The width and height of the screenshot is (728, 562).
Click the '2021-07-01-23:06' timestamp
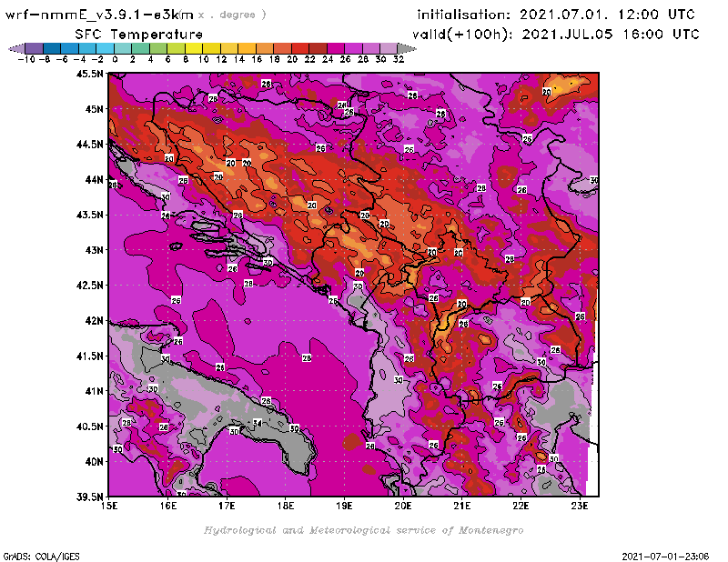[x=665, y=557]
